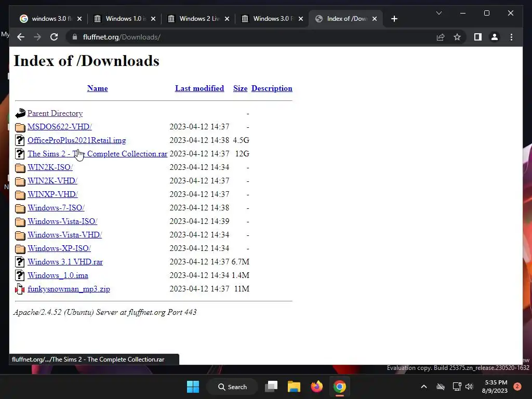Open the network status tray icon
The width and height of the screenshot is (532, 399).
(x=457, y=387)
